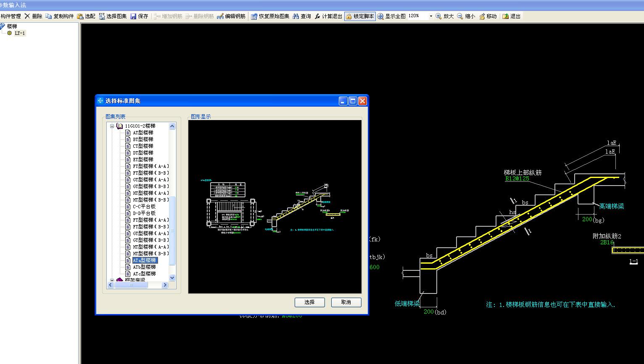Click the 编辑钢筋 edit rebar icon
Screen dimensions: 644x364
point(220,16)
